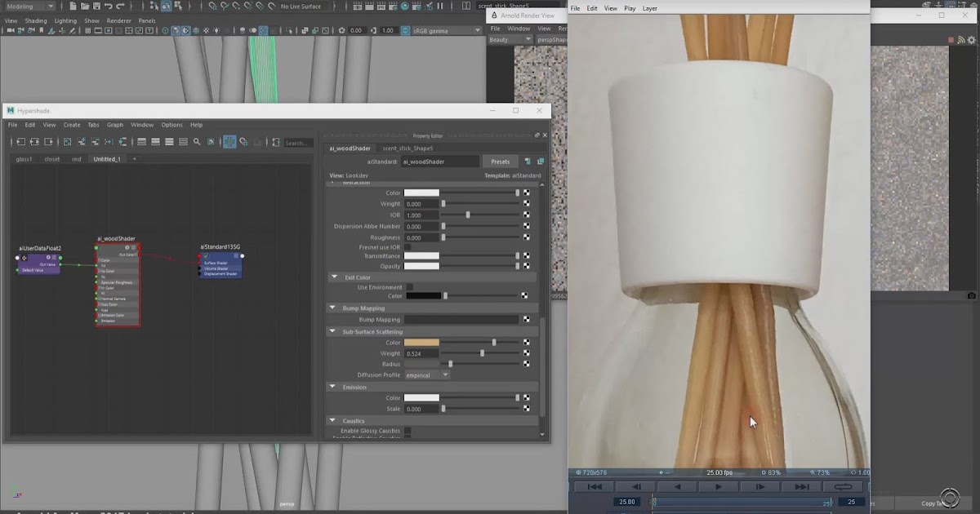
Task: Switch to the closet graph tab
Action: 52,159
